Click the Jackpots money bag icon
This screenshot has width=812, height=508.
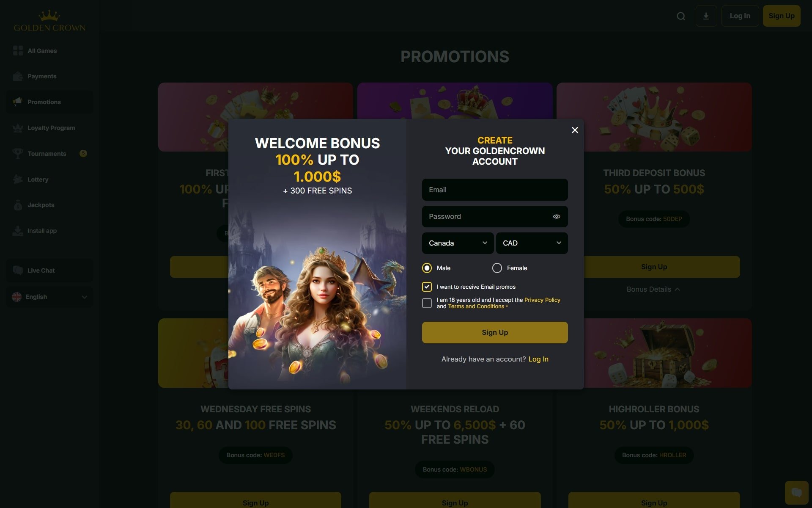18,205
